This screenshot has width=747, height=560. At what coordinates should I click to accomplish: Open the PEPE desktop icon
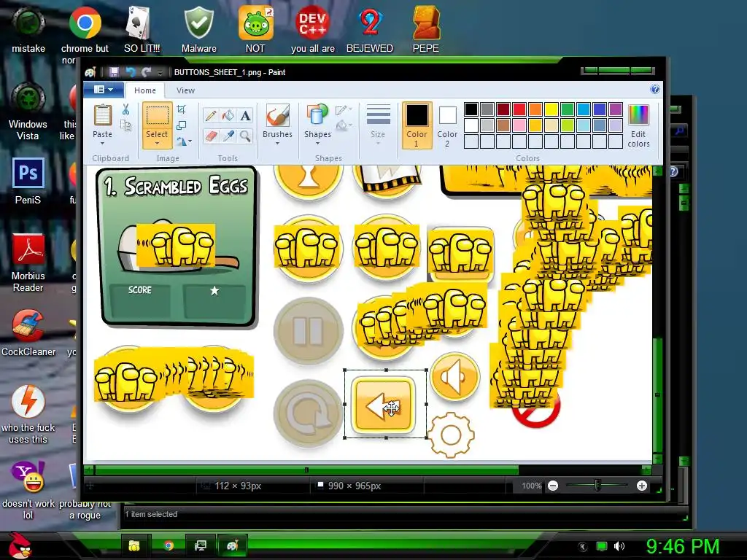coord(426,23)
